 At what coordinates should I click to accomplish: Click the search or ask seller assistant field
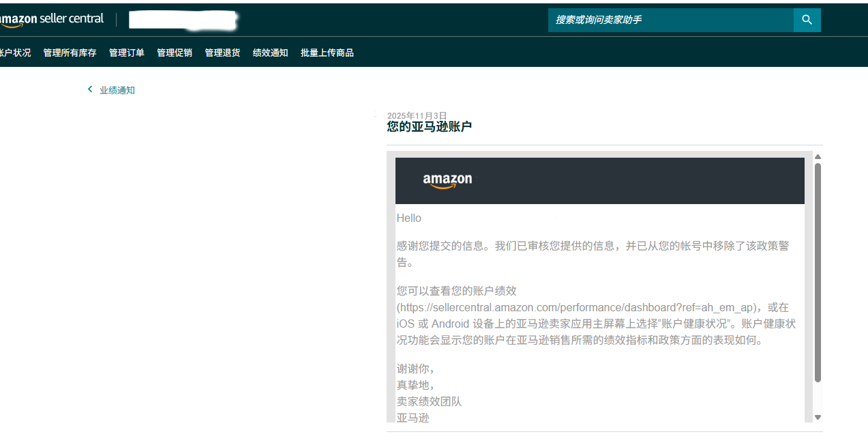[668, 20]
